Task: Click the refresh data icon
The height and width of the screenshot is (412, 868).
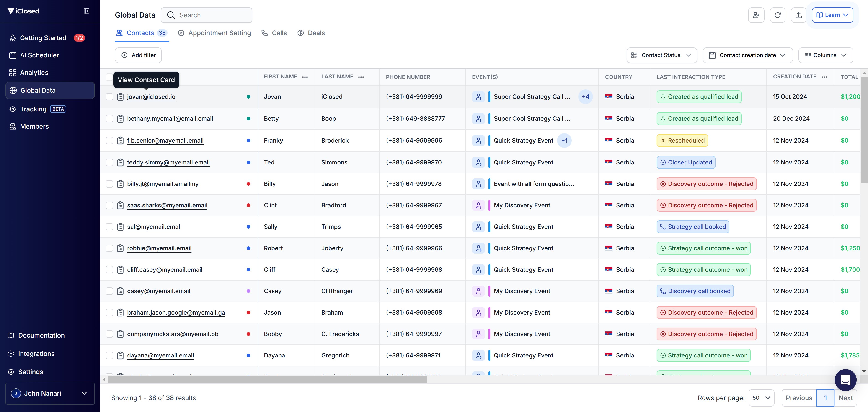Action: tap(777, 15)
